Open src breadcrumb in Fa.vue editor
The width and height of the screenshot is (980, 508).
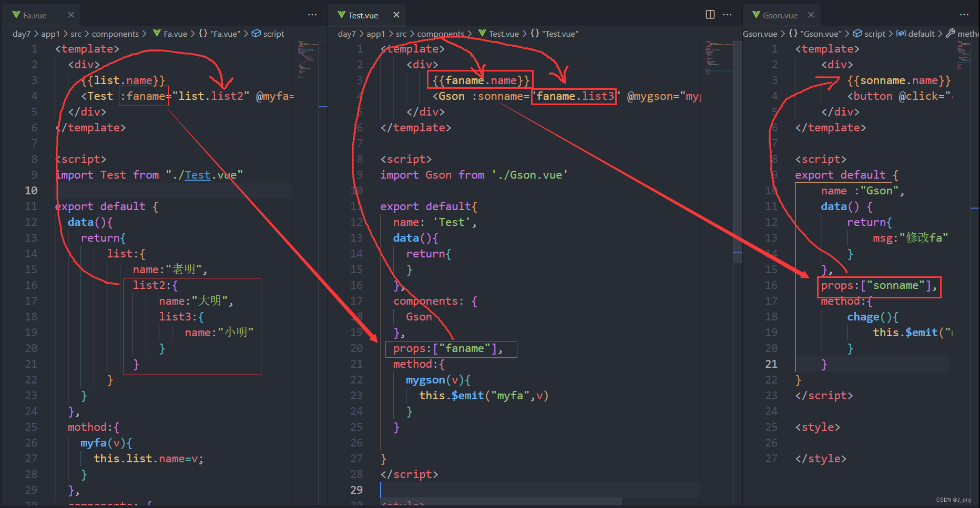[76, 34]
